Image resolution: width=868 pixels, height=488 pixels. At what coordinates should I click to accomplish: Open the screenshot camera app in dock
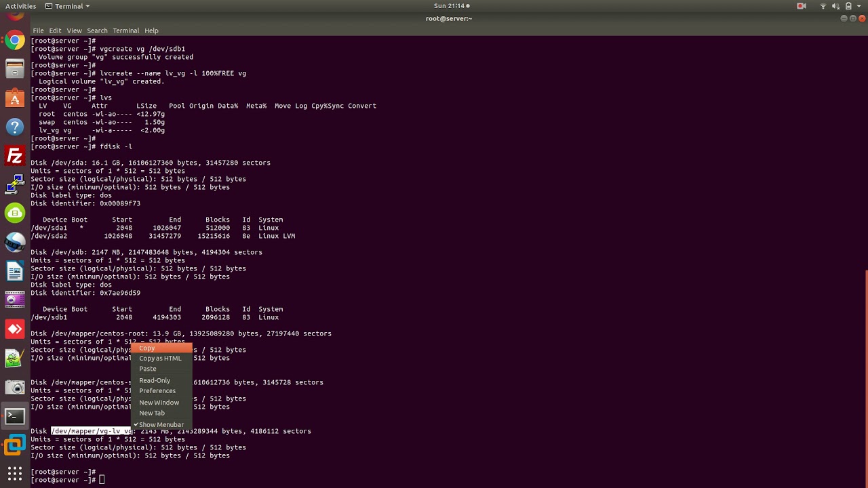tap(14, 387)
